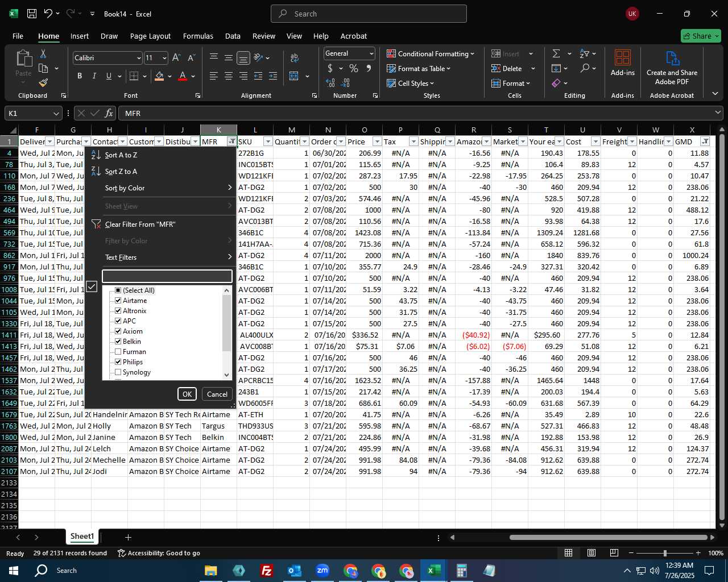This screenshot has height=582, width=728.
Task: Select the Sheet1 tab
Action: pos(82,537)
